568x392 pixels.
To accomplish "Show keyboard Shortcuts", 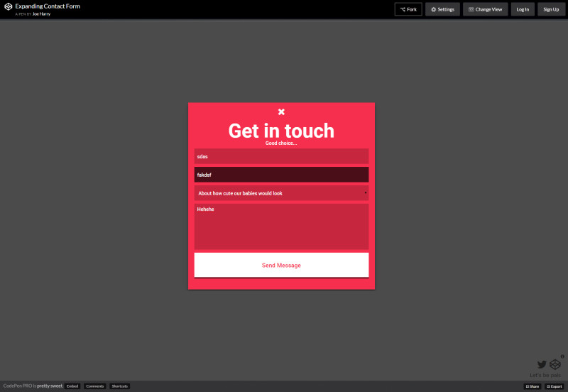I will 119,386.
